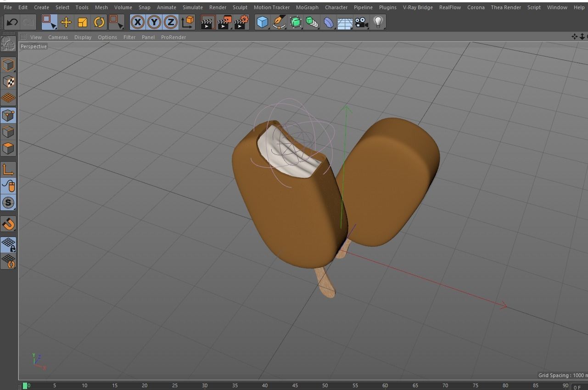Select the Live Selection tool
The width and height of the screenshot is (588, 390).
49,22
